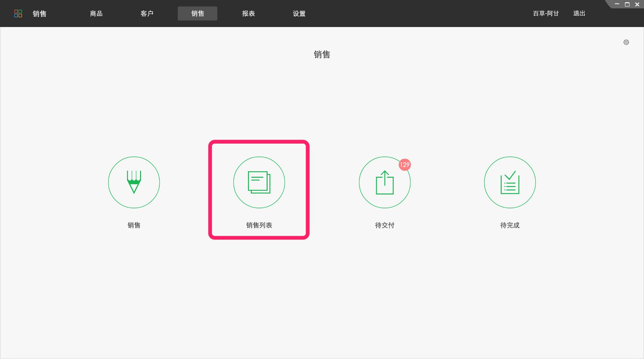Click the 待交付 label text
The height and width of the screenshot is (359, 644).
coord(384,225)
